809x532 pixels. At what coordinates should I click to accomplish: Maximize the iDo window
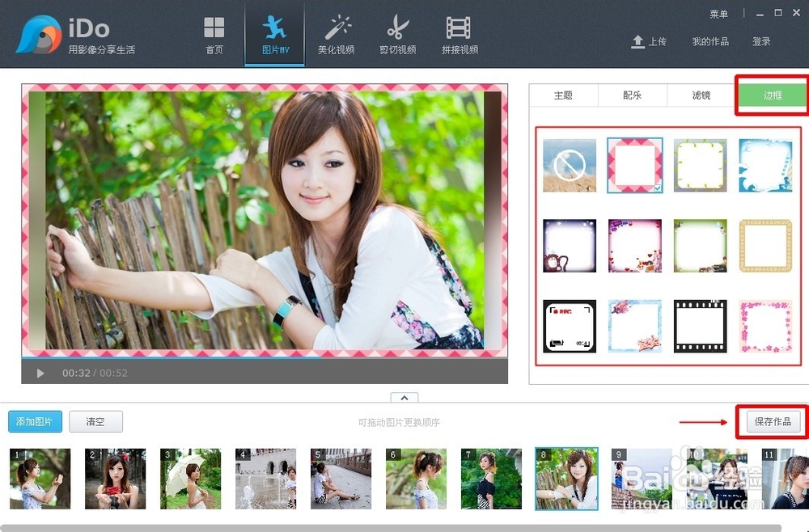pos(778,13)
